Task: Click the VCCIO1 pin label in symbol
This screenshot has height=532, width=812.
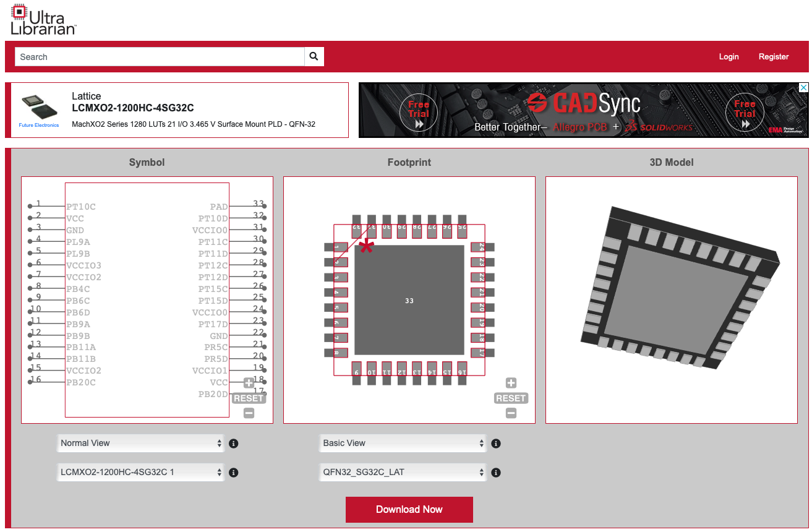Action: click(210, 371)
